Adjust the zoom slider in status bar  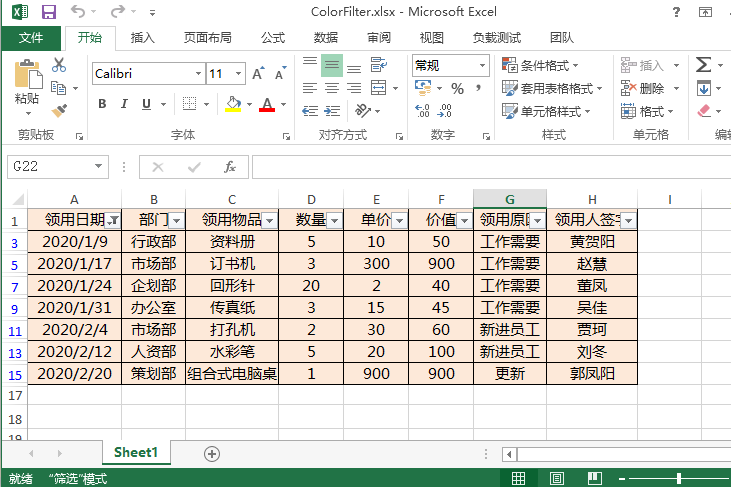pos(679,478)
